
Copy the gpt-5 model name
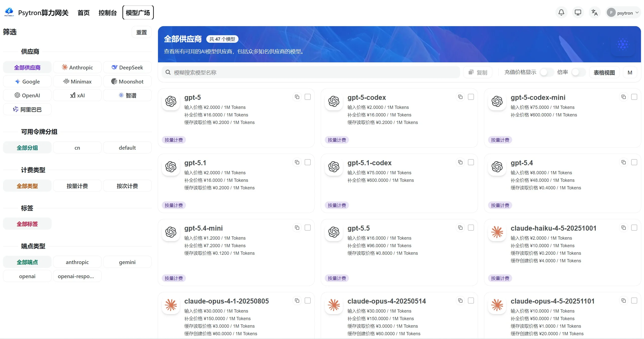(297, 97)
